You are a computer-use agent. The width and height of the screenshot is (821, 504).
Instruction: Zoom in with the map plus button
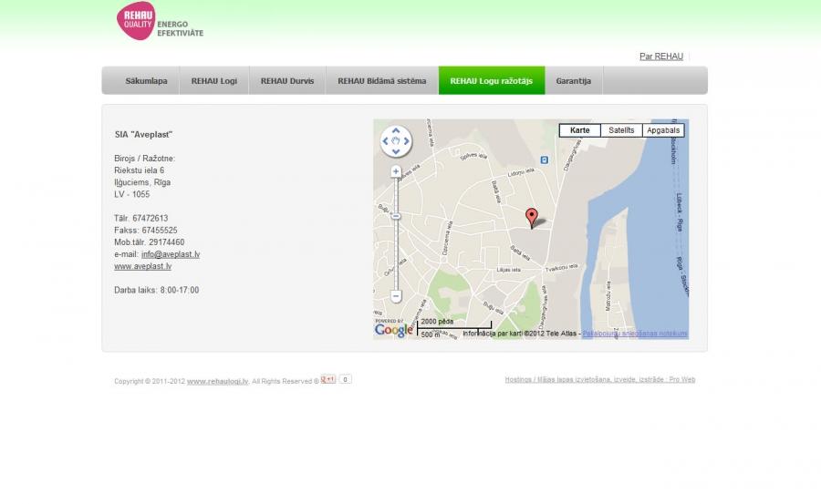click(x=396, y=171)
